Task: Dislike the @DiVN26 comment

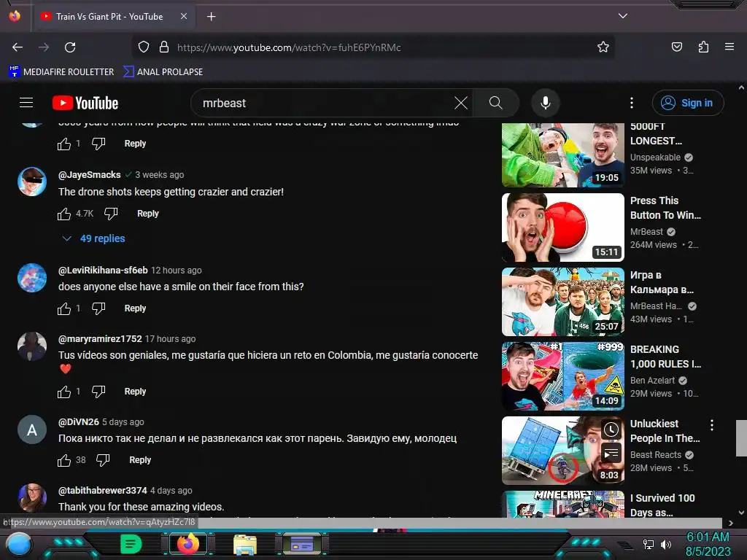Action: coord(103,460)
